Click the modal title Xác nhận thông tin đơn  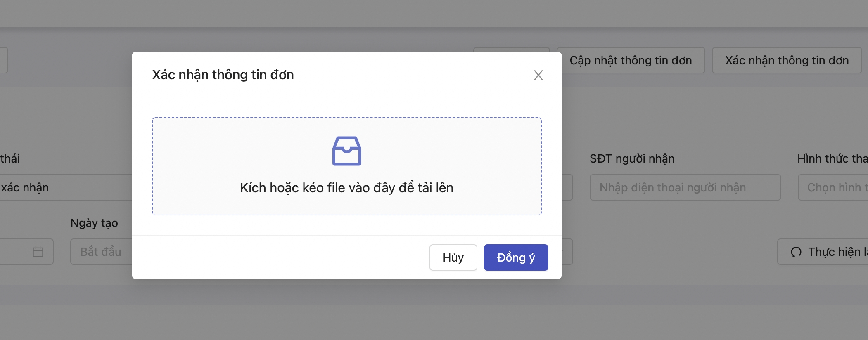(x=223, y=75)
